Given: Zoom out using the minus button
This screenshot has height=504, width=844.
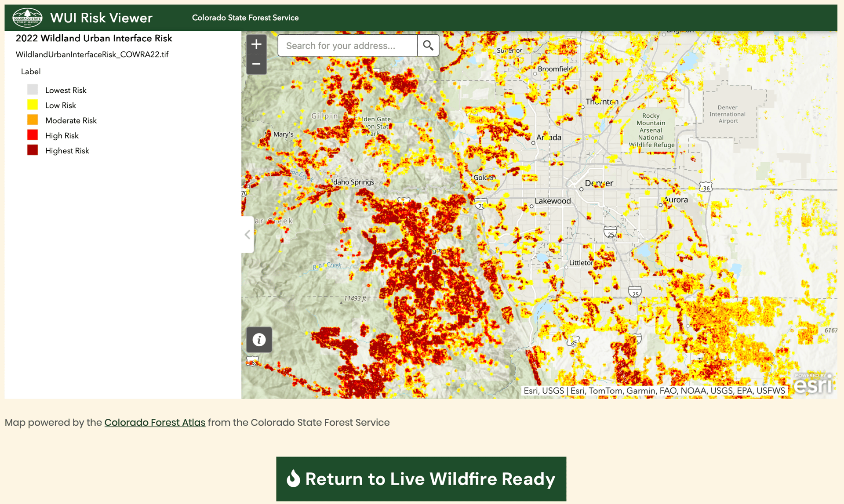Looking at the screenshot, I should (x=256, y=64).
